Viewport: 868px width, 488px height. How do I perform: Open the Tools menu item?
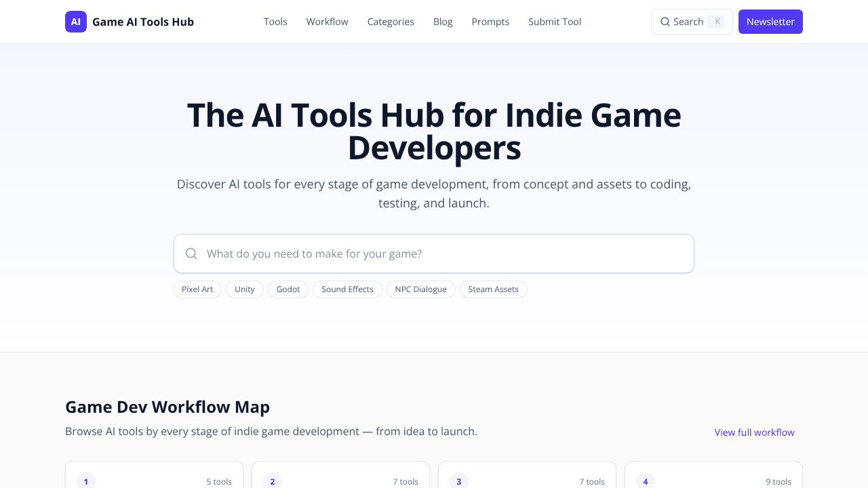(275, 22)
